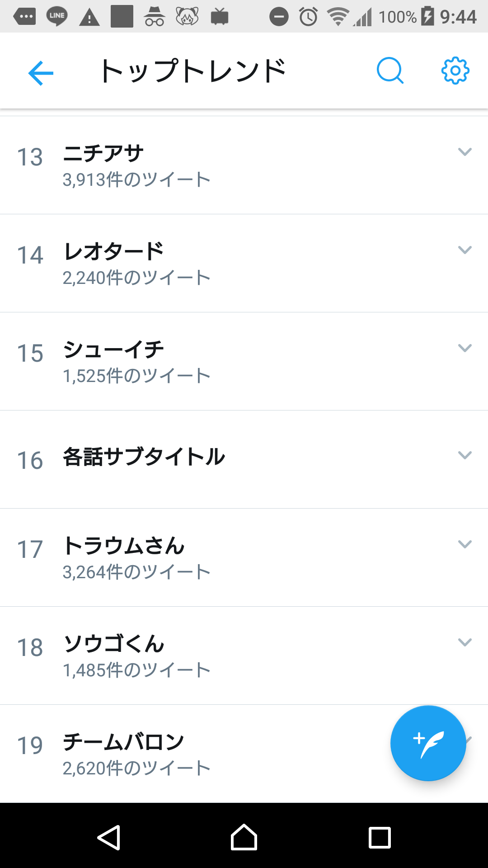The width and height of the screenshot is (488, 868).
Task: Tap the トップトレンド page title
Action: 193,71
